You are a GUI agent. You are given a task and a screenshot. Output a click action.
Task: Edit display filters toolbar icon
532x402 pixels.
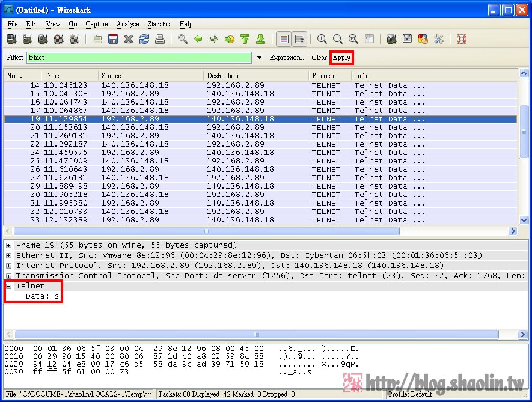click(x=407, y=39)
